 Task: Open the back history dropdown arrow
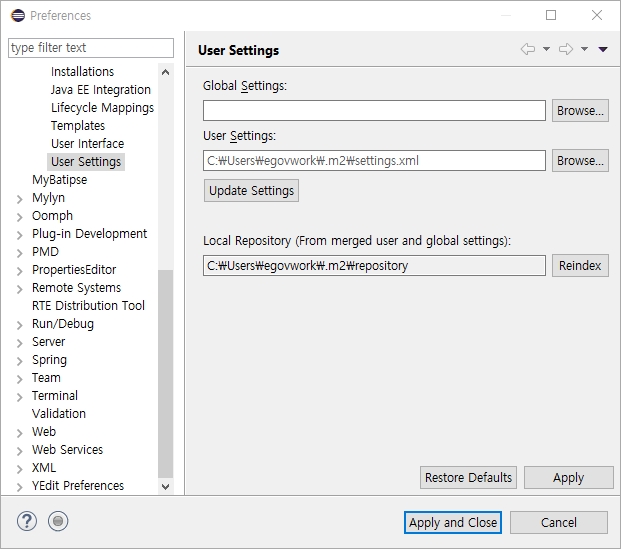tap(546, 50)
